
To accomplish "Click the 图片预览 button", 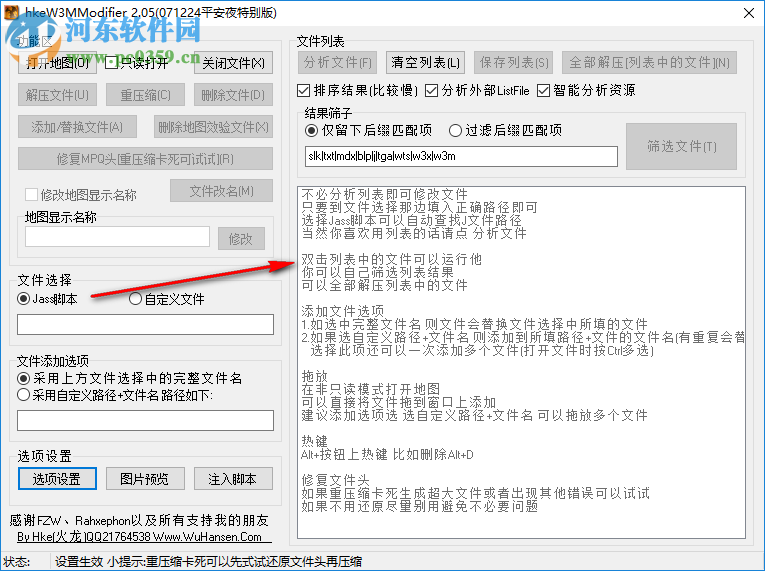I will coord(145,479).
